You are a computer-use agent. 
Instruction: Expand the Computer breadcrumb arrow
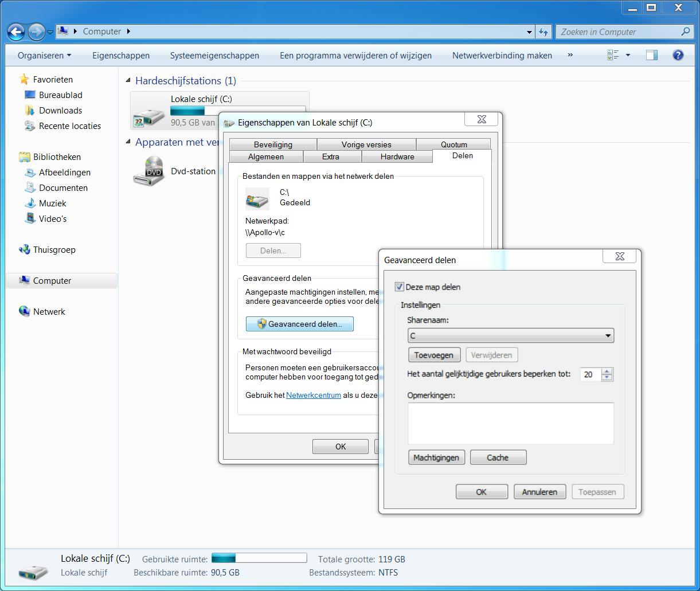pos(128,32)
